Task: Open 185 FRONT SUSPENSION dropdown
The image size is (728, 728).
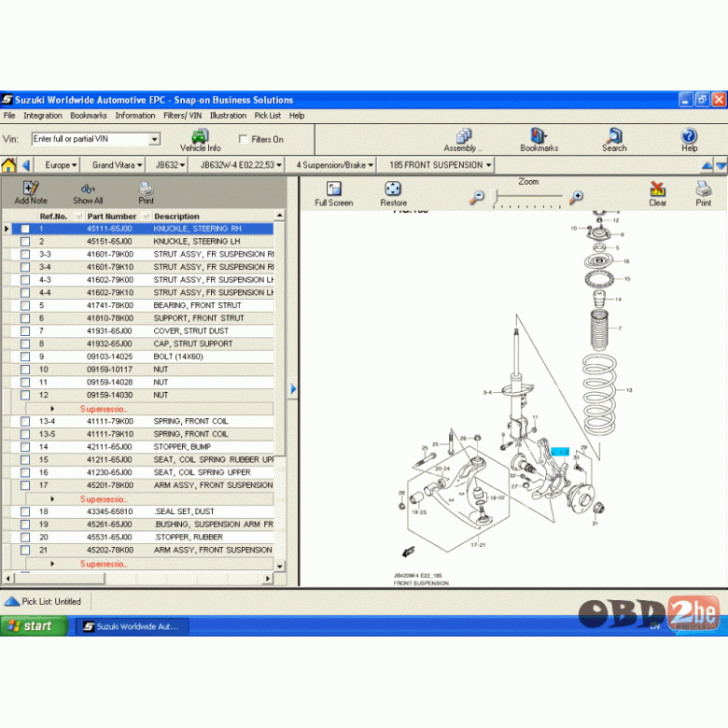Action: (441, 165)
